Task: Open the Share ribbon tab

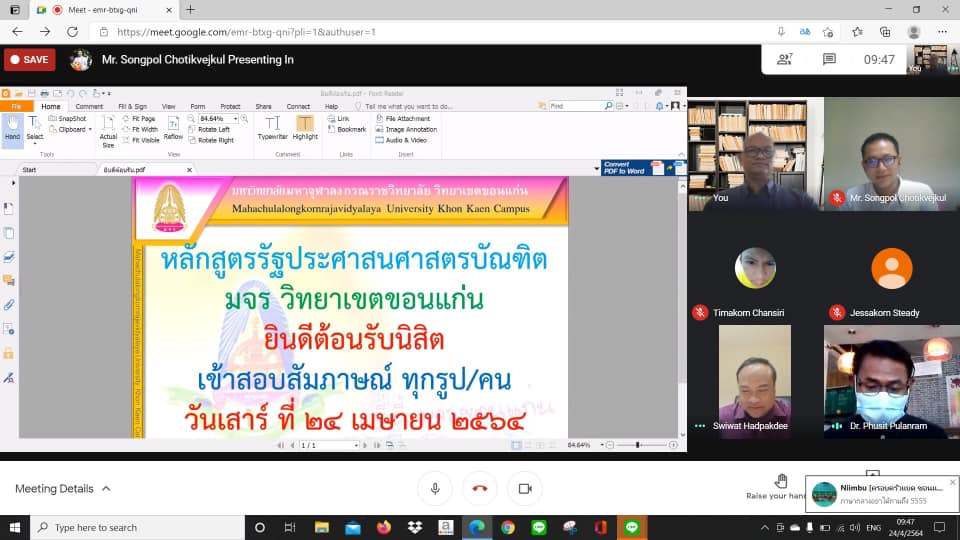Action: pos(263,107)
